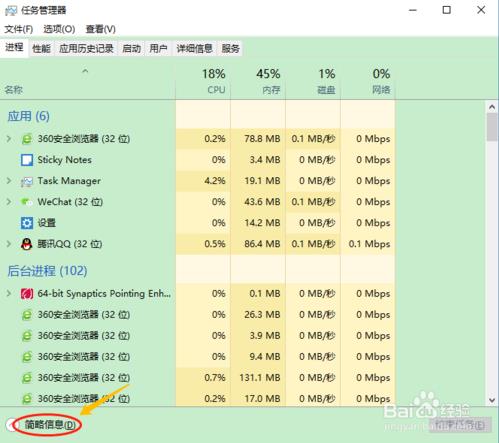Select the Sticky Notes process row
499x443 pixels.
tap(198, 160)
